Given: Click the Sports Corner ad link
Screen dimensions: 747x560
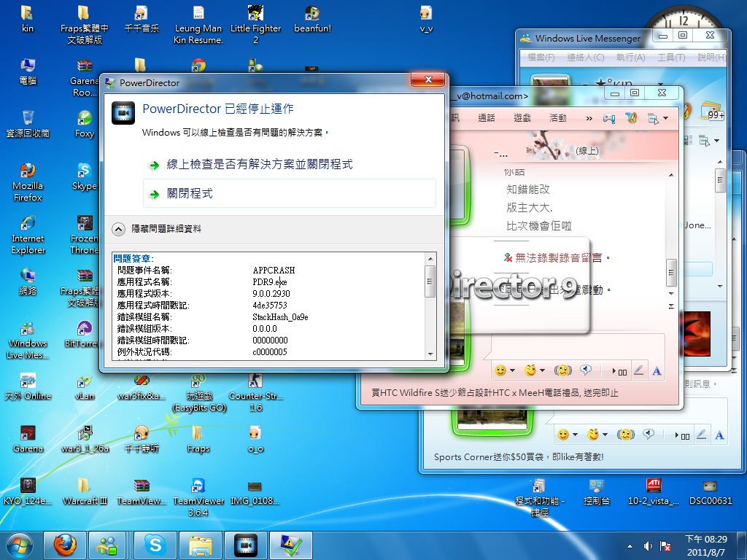Looking at the screenshot, I should coord(518,457).
